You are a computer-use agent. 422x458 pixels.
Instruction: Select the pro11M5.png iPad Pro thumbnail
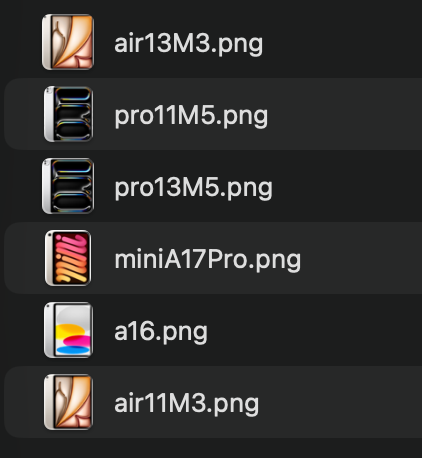click(x=68, y=114)
